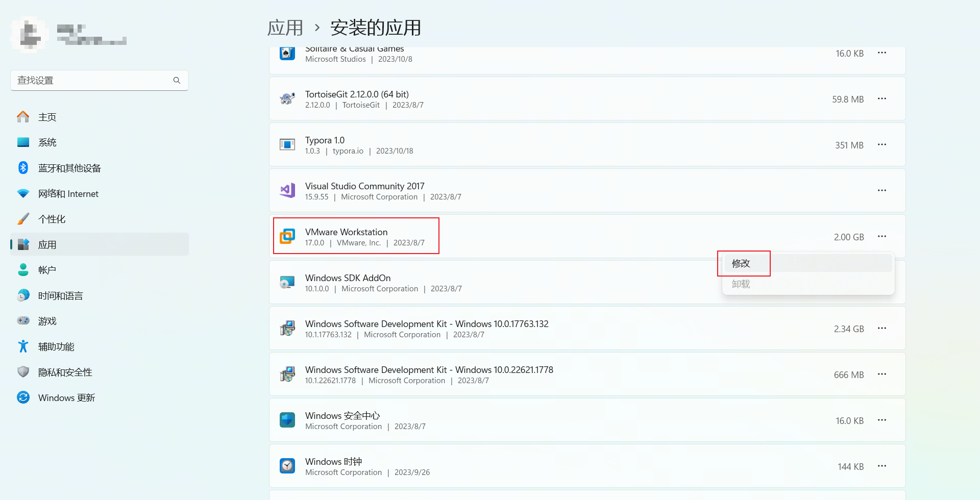Click the Solitaire & Casual Games app icon
The height and width of the screenshot is (500, 980).
pos(287,53)
